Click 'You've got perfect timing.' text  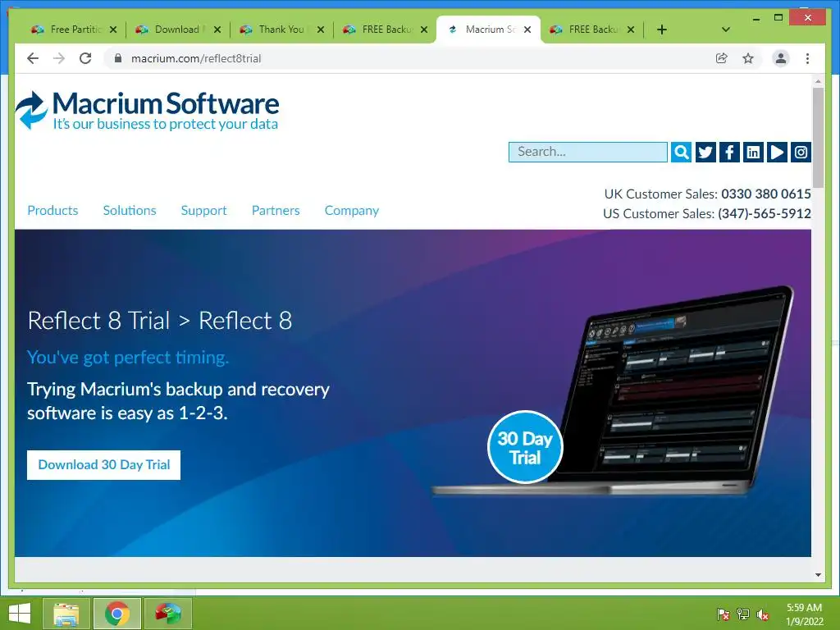click(x=128, y=358)
